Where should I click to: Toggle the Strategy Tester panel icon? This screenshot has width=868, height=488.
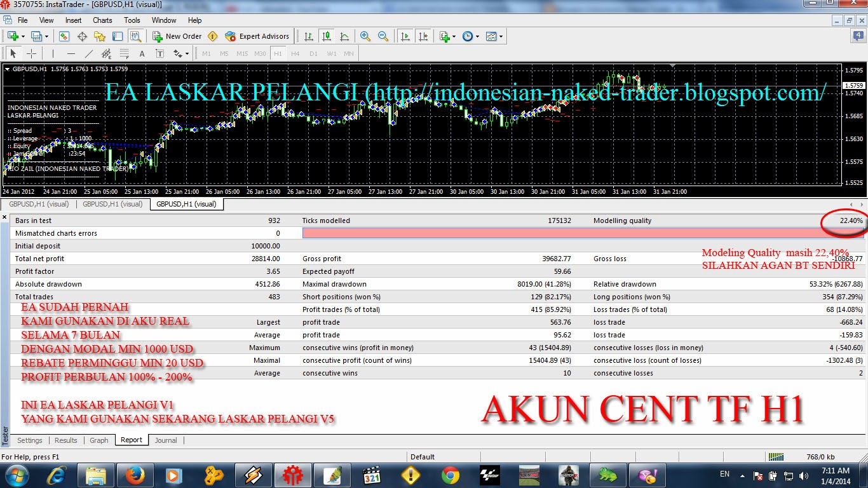coord(135,36)
